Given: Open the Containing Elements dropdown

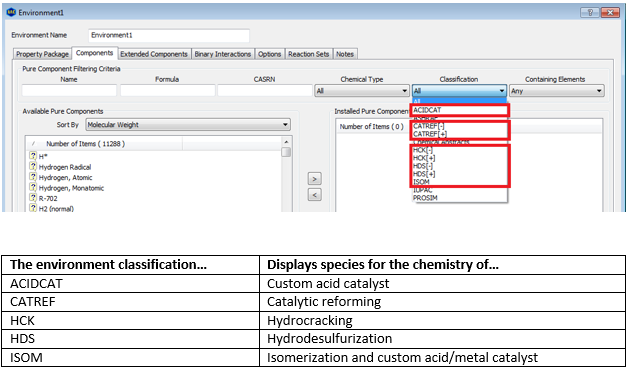Looking at the screenshot, I should pos(556,91).
